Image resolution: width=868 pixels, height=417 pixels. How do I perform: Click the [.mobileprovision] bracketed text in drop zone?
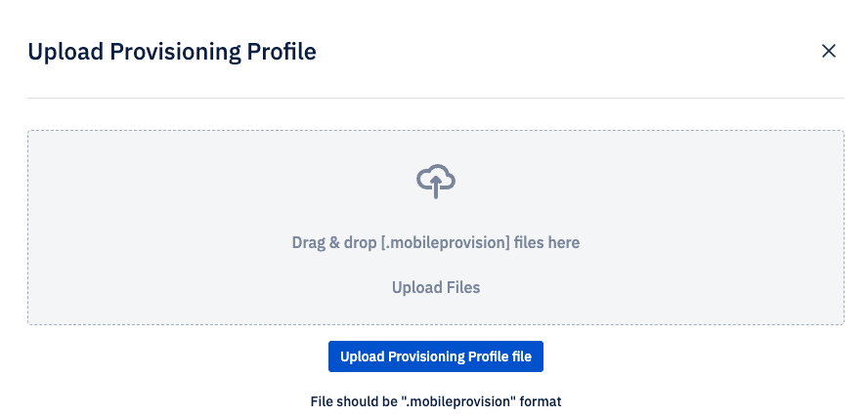[445, 242]
